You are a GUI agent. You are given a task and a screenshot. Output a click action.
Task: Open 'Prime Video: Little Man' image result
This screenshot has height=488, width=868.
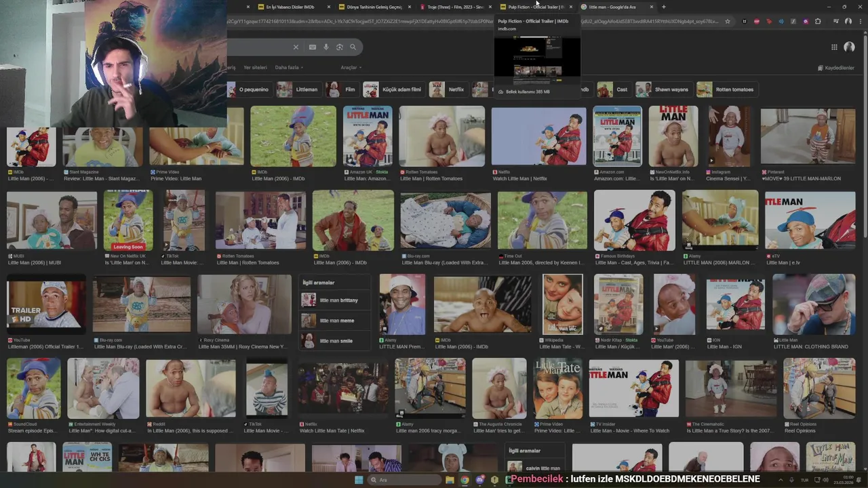pos(196,146)
